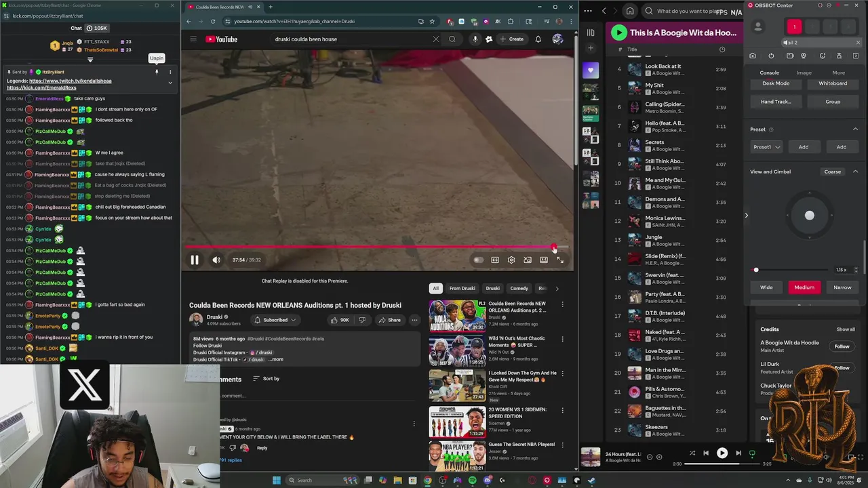Enter YouTube fullscreen mode
868x488 pixels.
[x=560, y=260]
